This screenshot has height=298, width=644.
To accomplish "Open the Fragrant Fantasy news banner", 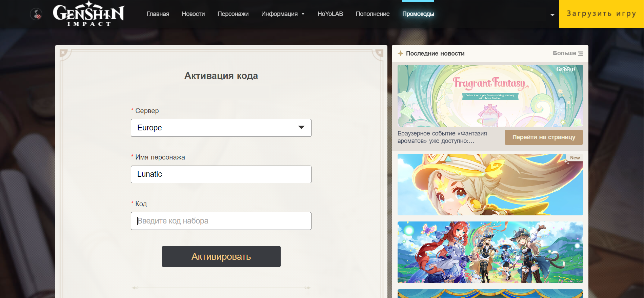I will tap(490, 95).
